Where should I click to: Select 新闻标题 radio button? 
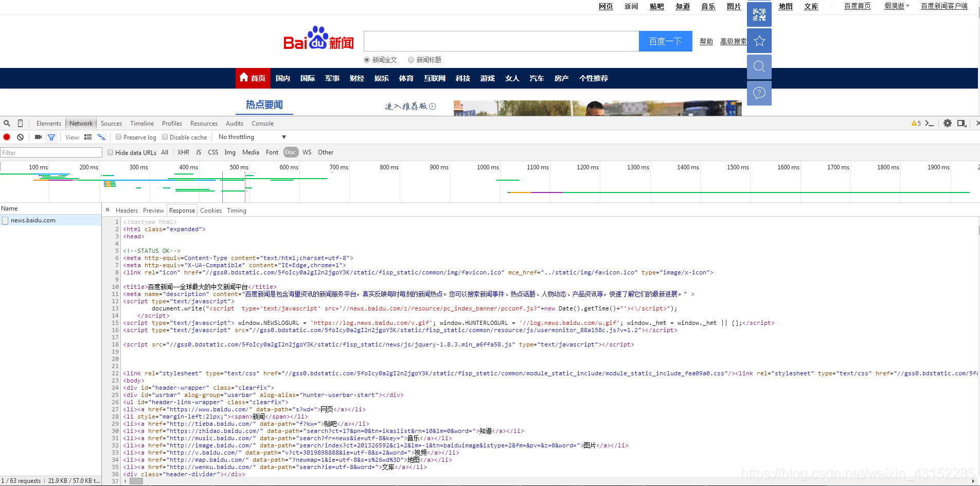click(x=411, y=60)
